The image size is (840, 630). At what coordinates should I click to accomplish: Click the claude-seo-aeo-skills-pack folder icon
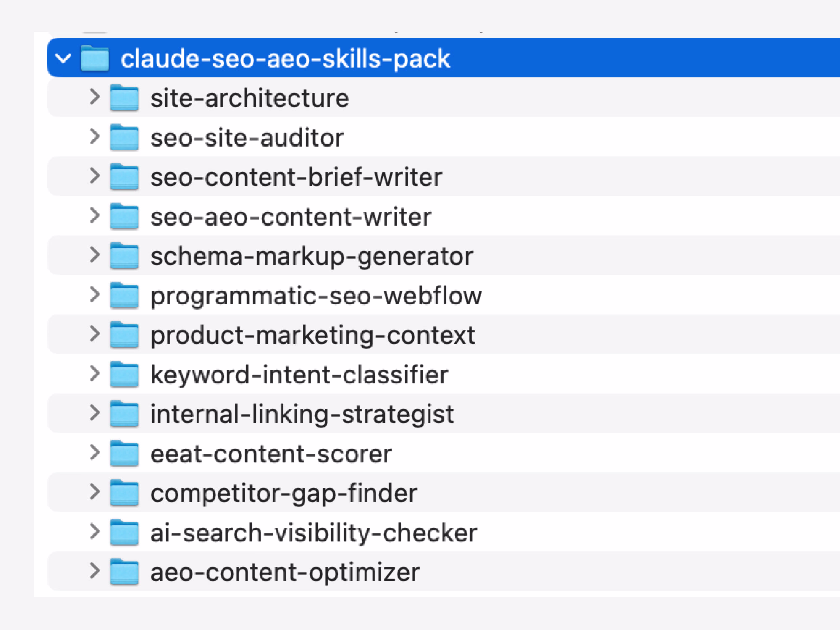click(94, 58)
